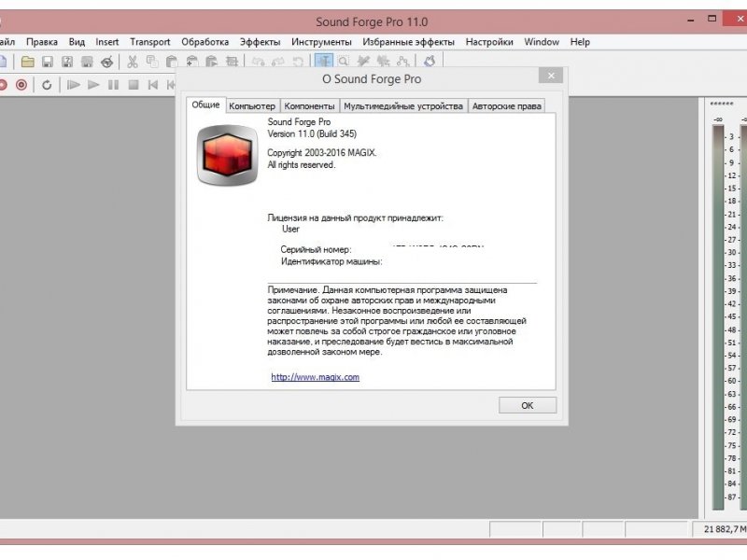Click the Mix clipboard icon with plus
This screenshot has width=747, height=560.
(x=192, y=62)
